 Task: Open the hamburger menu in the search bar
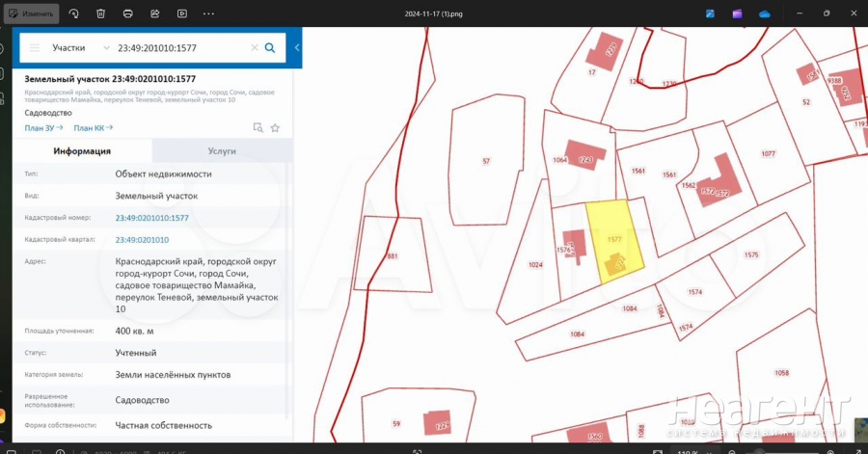pos(35,47)
